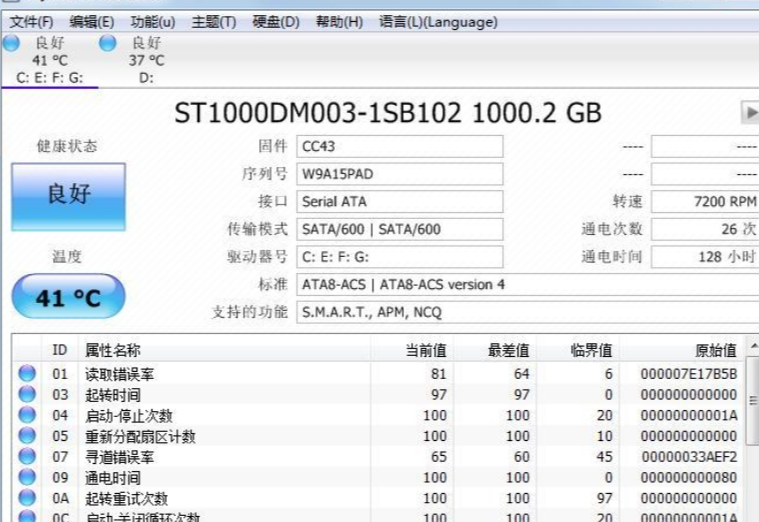Select the 起转时间 attribute name
Screen dimensions: 759x522
click(x=113, y=395)
